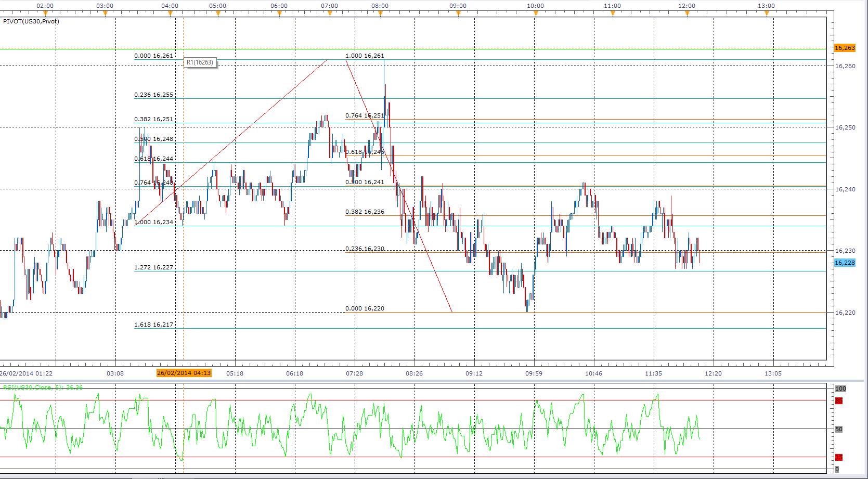Click the green RSI indicator title

(43, 387)
